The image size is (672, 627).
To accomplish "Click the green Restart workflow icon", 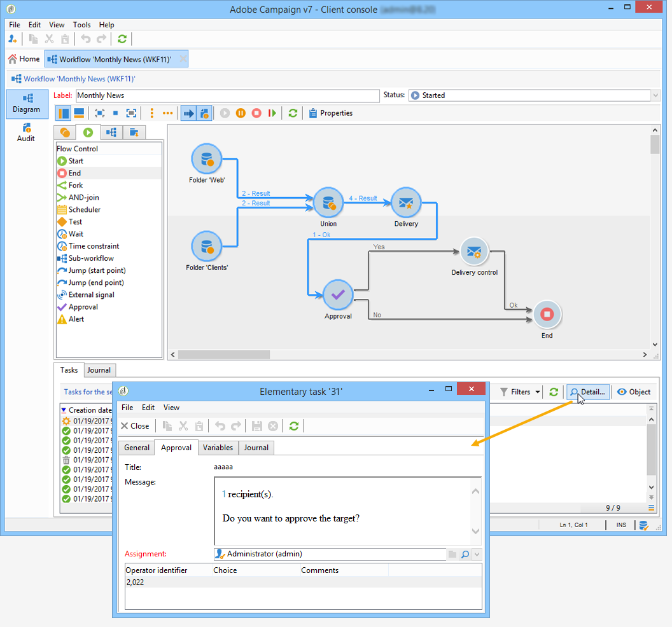I will [x=272, y=113].
